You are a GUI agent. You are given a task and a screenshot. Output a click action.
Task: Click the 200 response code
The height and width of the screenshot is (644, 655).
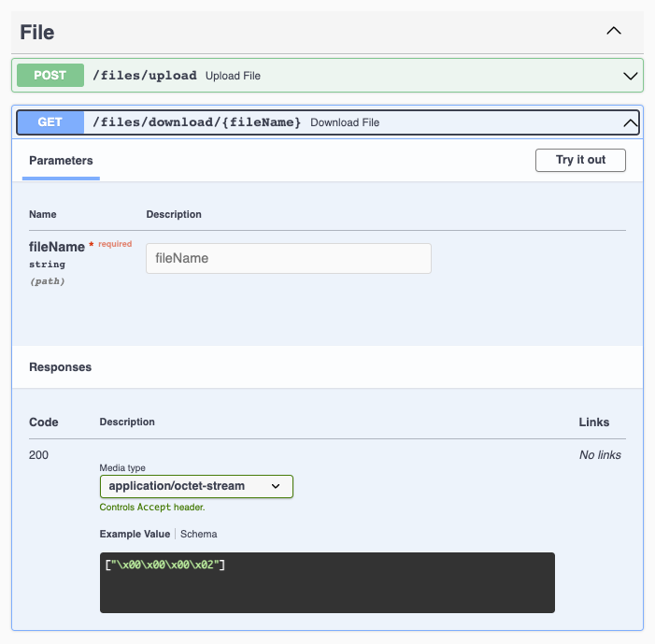tap(39, 455)
